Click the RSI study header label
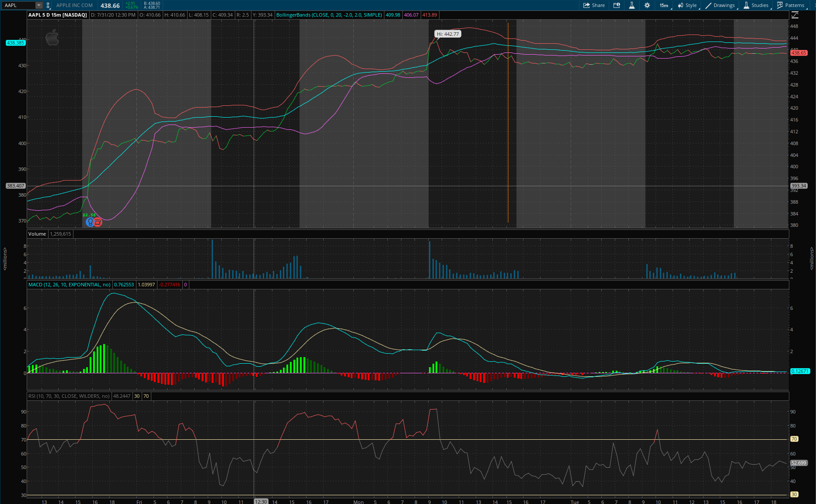816x504 pixels. coord(69,396)
